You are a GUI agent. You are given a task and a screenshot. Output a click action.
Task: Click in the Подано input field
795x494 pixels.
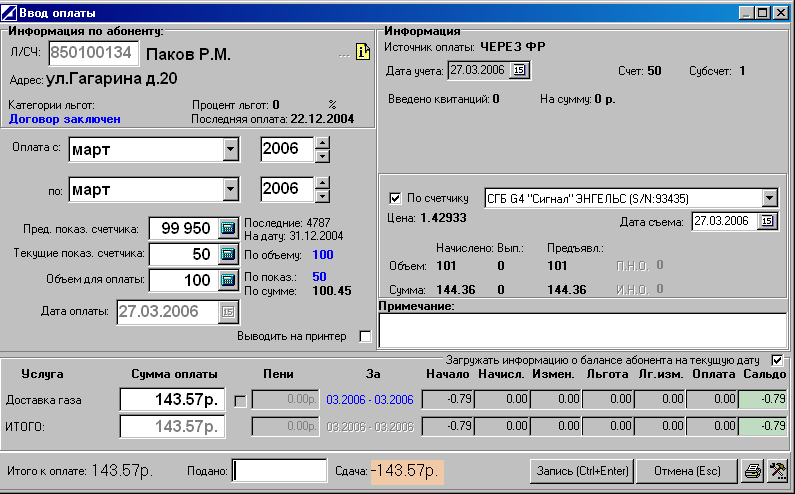(279, 470)
